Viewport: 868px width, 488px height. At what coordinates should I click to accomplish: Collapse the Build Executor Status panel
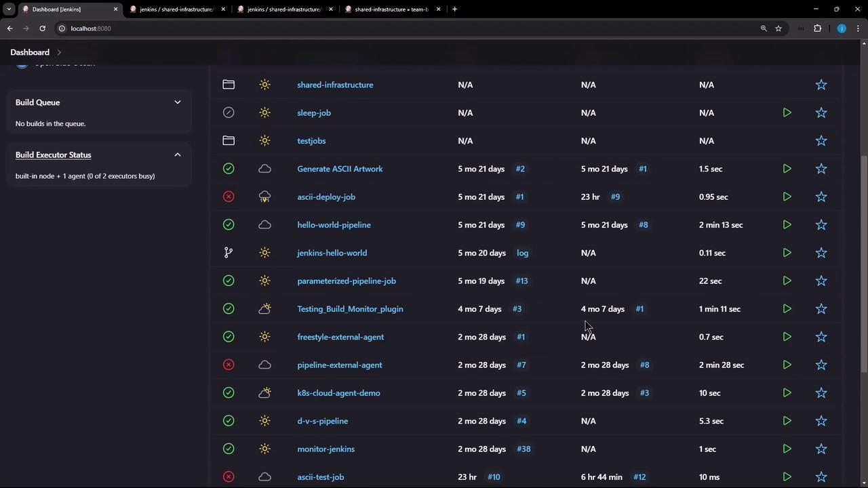click(178, 155)
